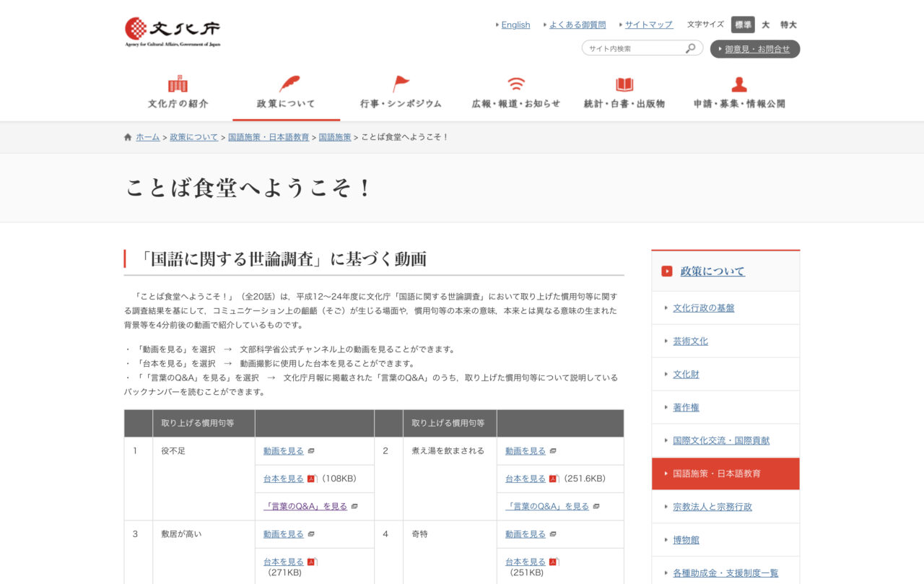
Task: Switch text size to 特大
Action: click(788, 24)
